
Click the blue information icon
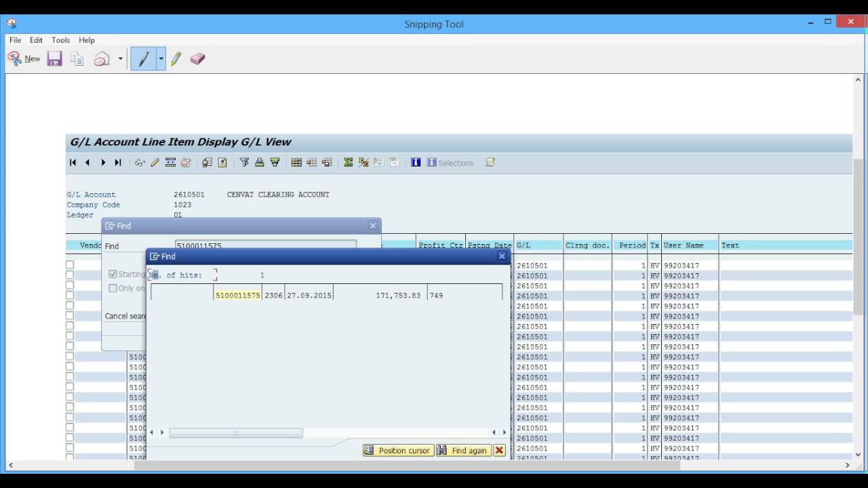pyautogui.click(x=416, y=163)
